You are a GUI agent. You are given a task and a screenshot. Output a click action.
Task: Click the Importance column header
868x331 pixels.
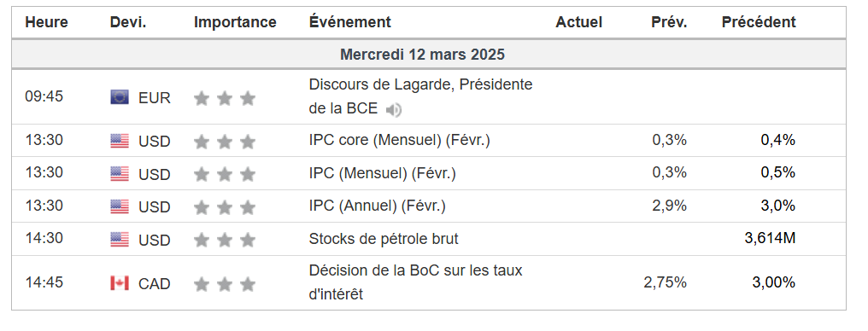point(235,22)
